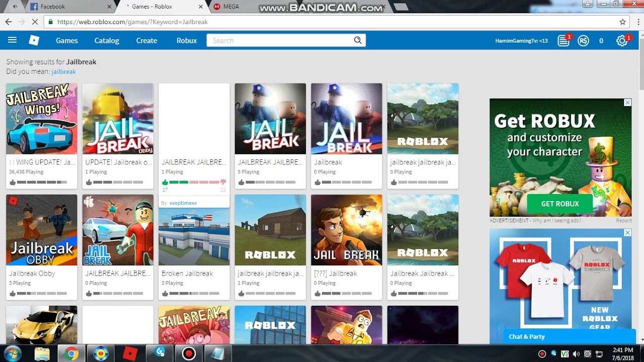The height and width of the screenshot is (362, 644).
Task: Open the Create menu
Action: pyautogui.click(x=146, y=41)
